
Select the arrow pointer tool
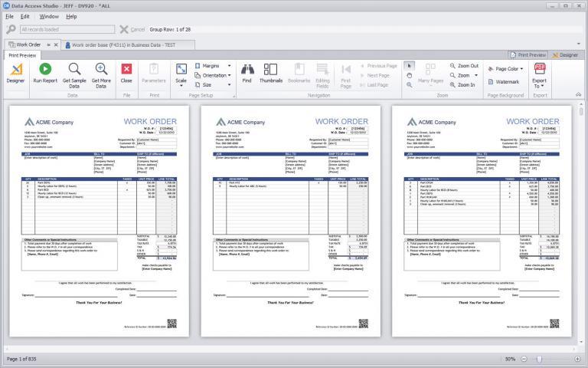(409, 66)
